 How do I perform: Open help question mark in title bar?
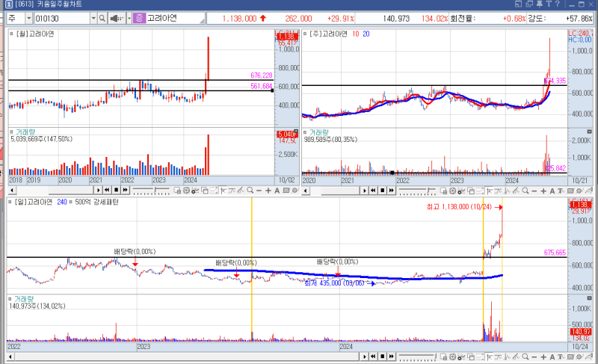pos(557,4)
